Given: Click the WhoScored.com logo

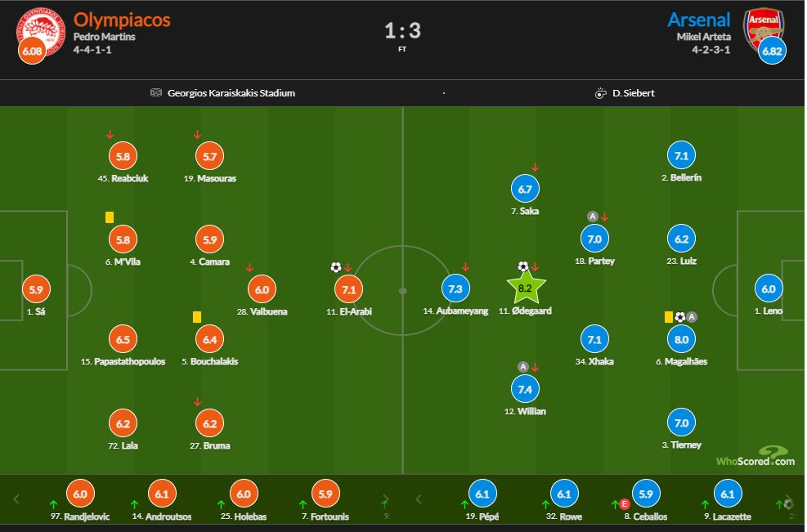Looking at the screenshot, I should point(755,456).
